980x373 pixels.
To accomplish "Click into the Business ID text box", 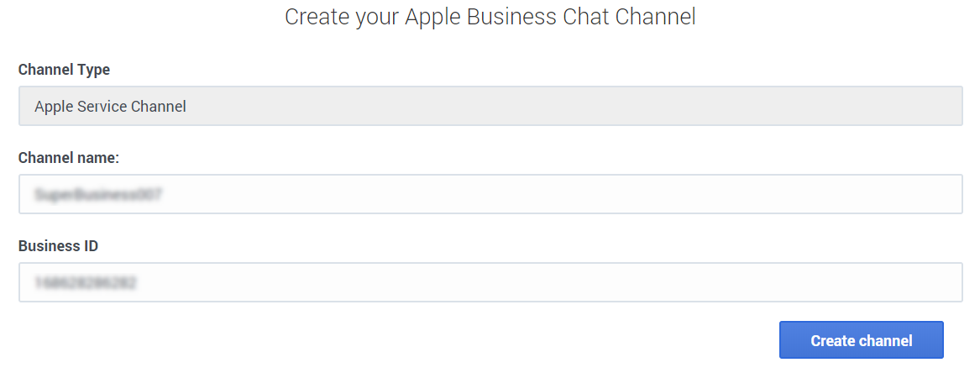I will (490, 282).
